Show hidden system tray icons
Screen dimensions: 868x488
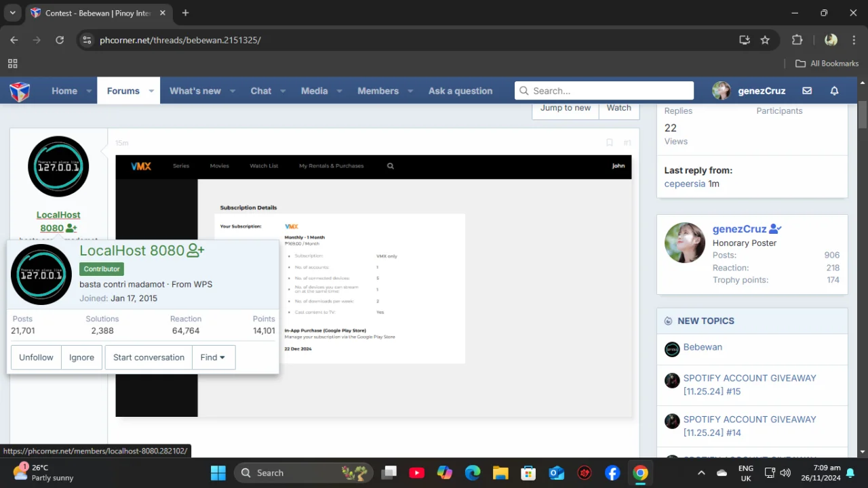701,473
